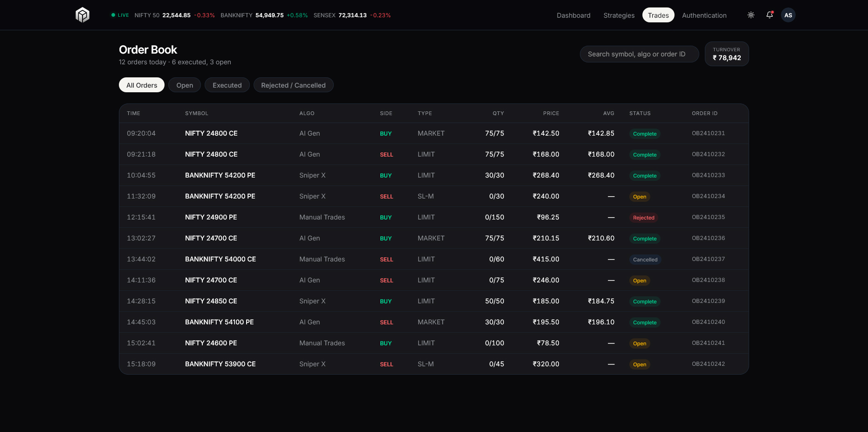Select the Trades tab
Screen dimensions: 868x432
pos(658,15)
